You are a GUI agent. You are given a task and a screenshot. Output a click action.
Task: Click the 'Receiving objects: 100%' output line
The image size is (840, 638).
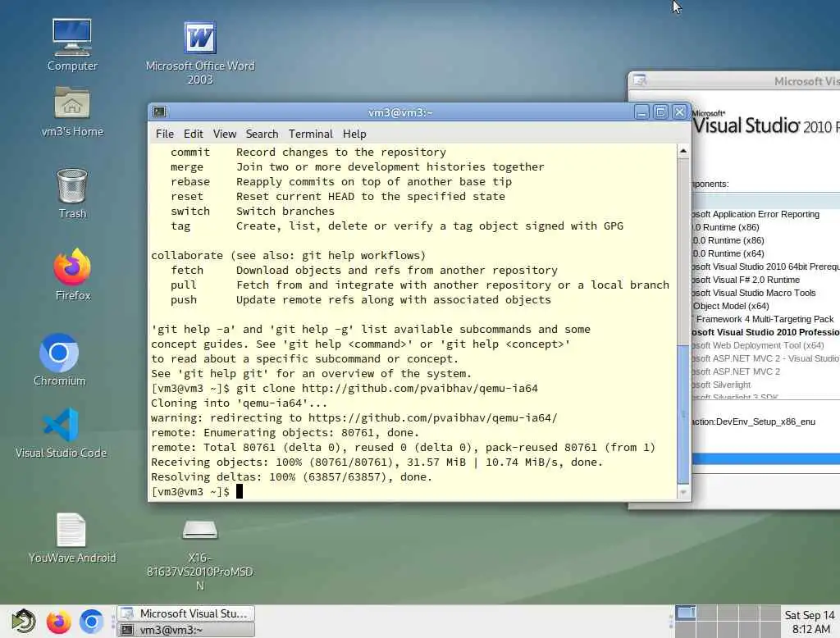pos(377,463)
